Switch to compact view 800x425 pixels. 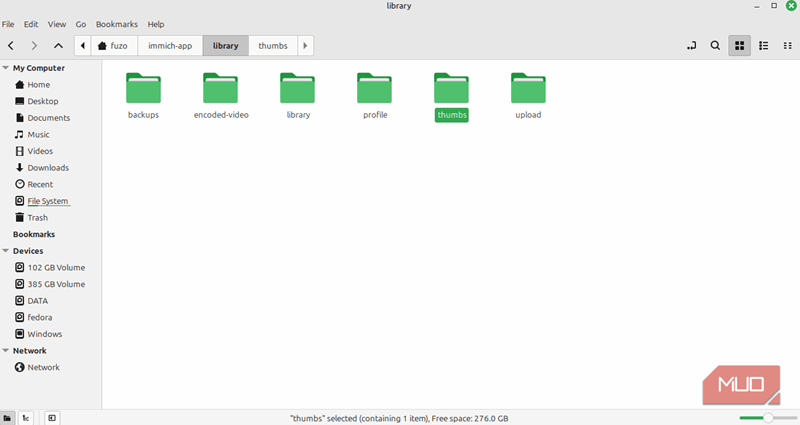(787, 45)
